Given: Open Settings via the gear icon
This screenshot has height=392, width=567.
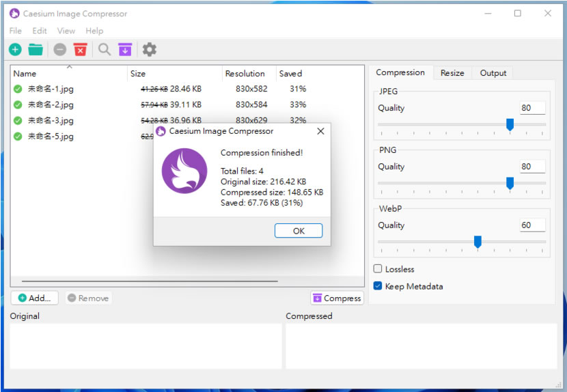Looking at the screenshot, I should point(149,49).
